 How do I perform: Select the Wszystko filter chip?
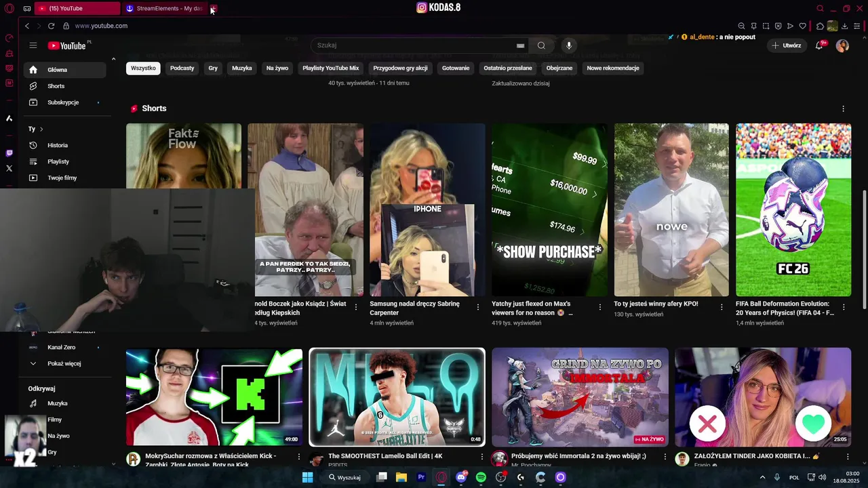143,68
